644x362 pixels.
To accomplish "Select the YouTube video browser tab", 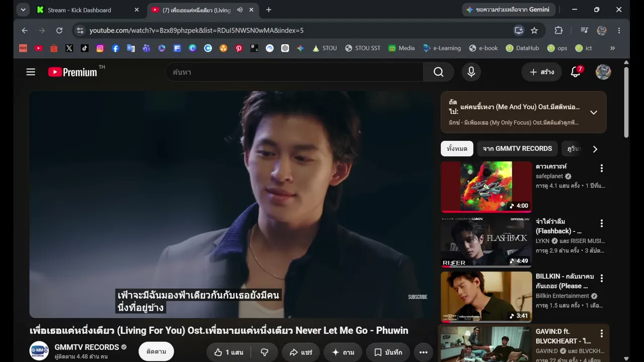I will [x=203, y=10].
